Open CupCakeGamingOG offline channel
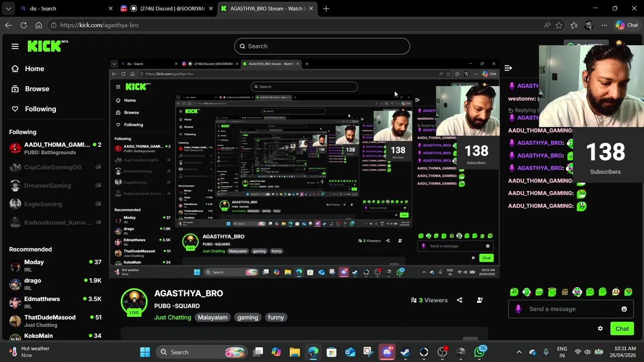This screenshot has height=362, width=644. click(55, 167)
